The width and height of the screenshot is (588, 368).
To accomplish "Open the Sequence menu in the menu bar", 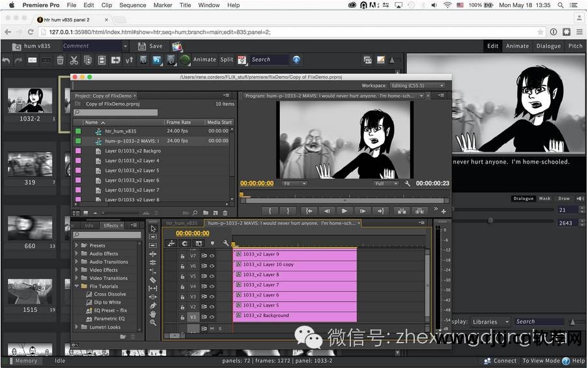I will coord(132,5).
